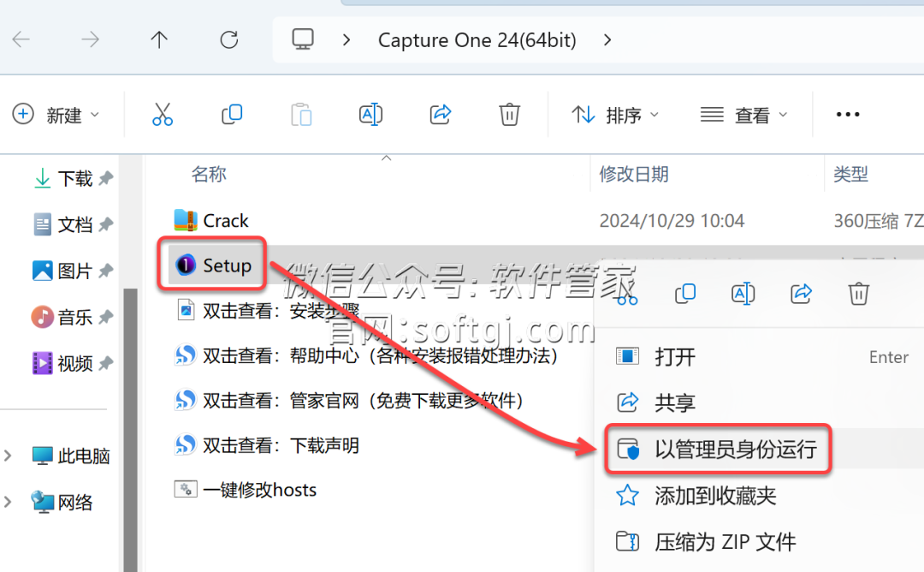Select 双击查看：管家官网 shortcut
This screenshot has width=924, height=572.
(363, 401)
